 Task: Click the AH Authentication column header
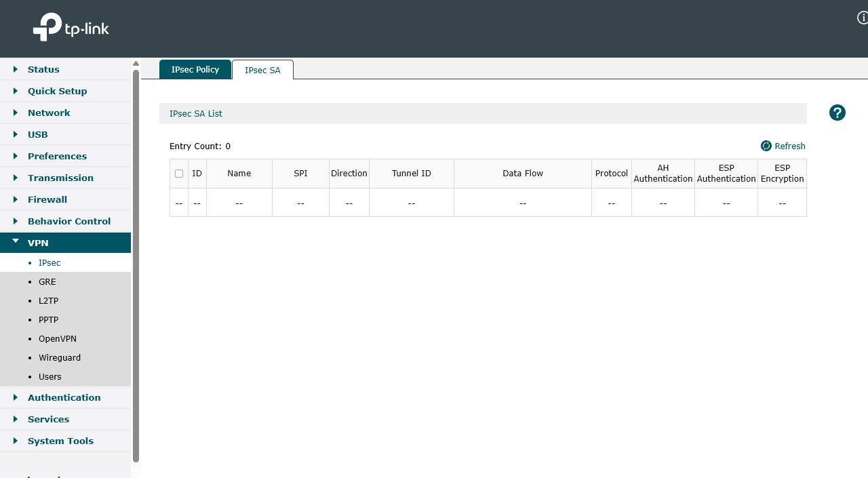tap(663, 174)
